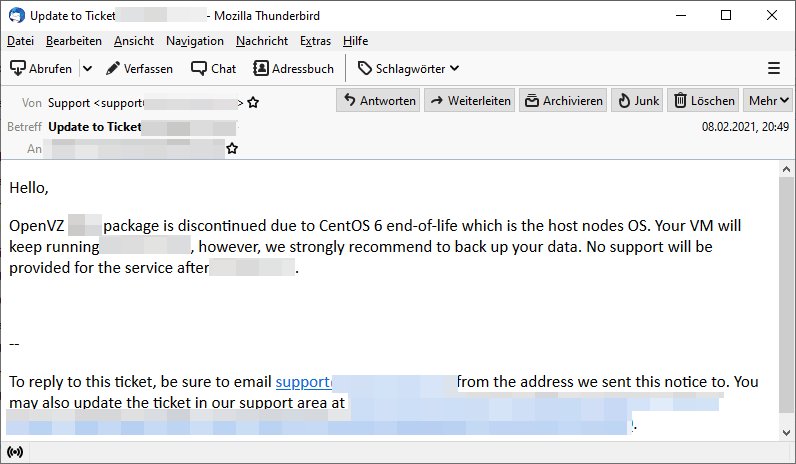The image size is (796, 464).
Task: Click the Abrufen (get messages) button
Action: tap(41, 69)
